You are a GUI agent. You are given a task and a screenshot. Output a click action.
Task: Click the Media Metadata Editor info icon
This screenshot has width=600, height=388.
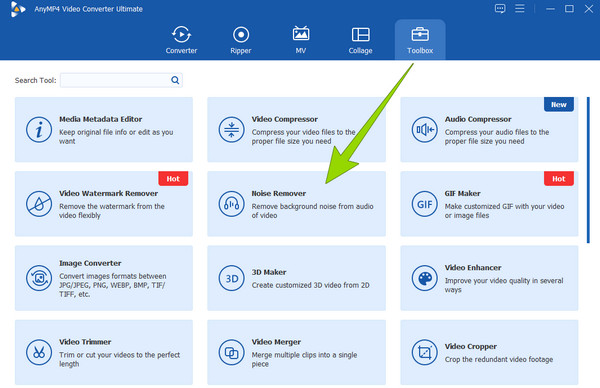tap(39, 130)
